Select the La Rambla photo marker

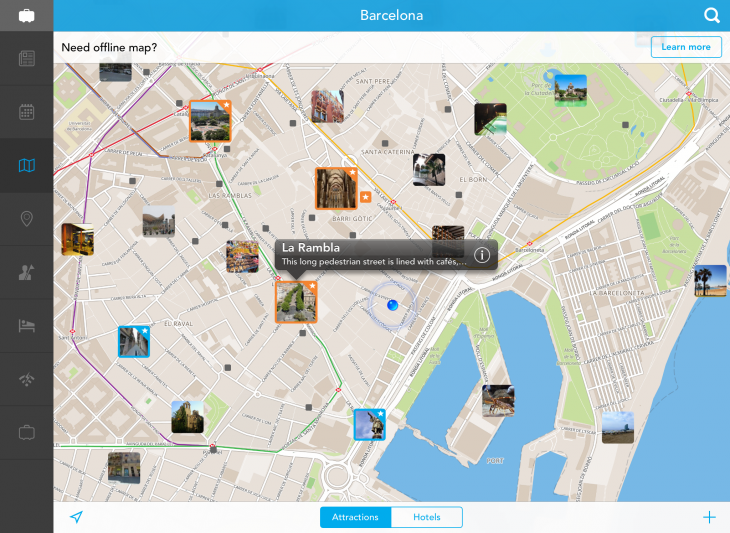[x=296, y=302]
